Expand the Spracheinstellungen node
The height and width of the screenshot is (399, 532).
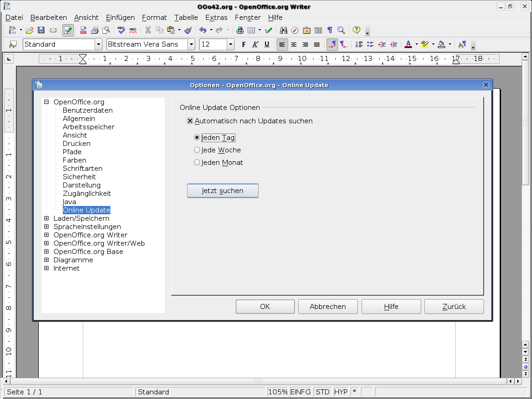click(x=47, y=226)
